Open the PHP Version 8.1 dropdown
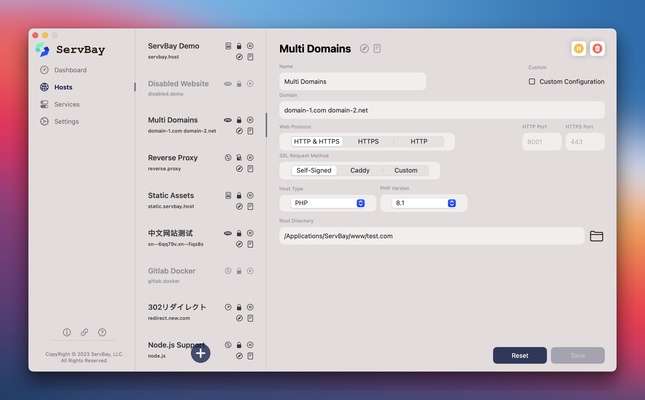This screenshot has height=400, width=645. pyautogui.click(x=424, y=203)
